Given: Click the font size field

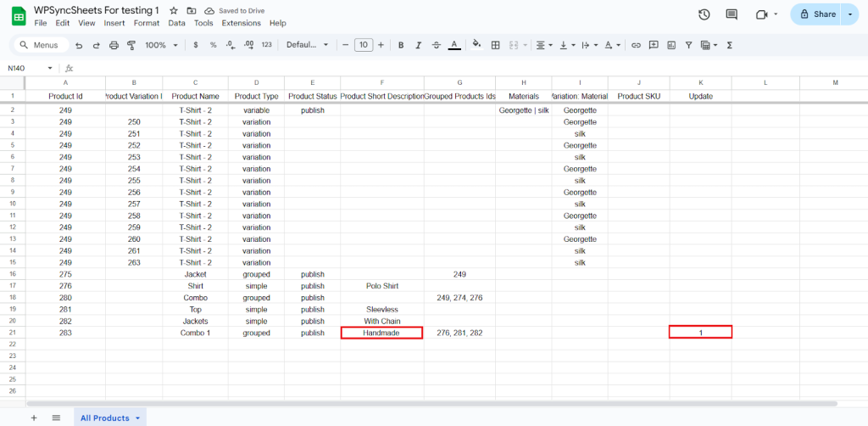Looking at the screenshot, I should pos(363,45).
